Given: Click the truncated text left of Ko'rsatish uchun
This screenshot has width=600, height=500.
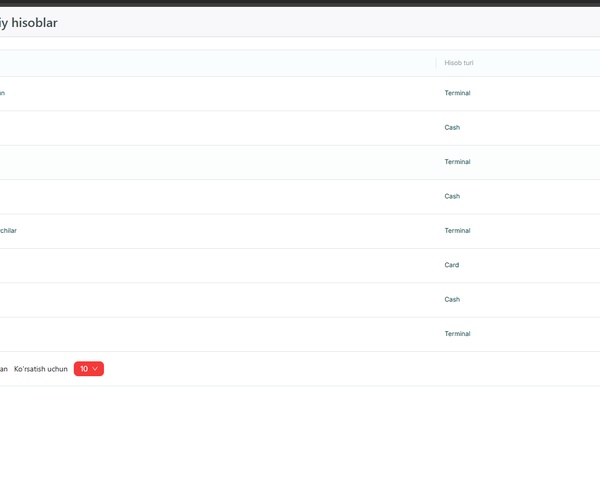Looking at the screenshot, I should (4, 369).
